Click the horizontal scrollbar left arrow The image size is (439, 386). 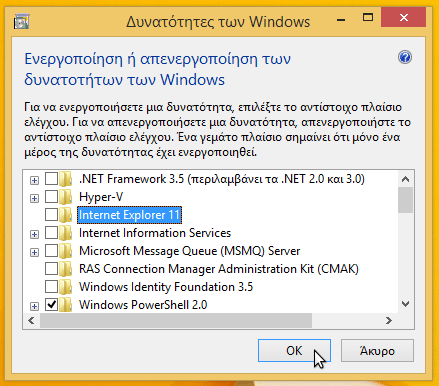(x=32, y=321)
